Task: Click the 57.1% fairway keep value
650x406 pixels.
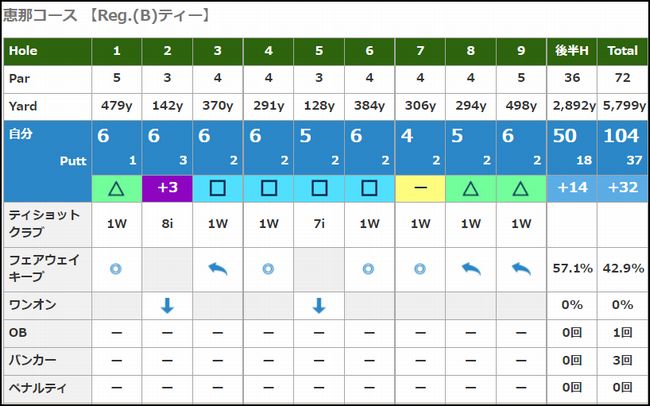Action: click(572, 268)
